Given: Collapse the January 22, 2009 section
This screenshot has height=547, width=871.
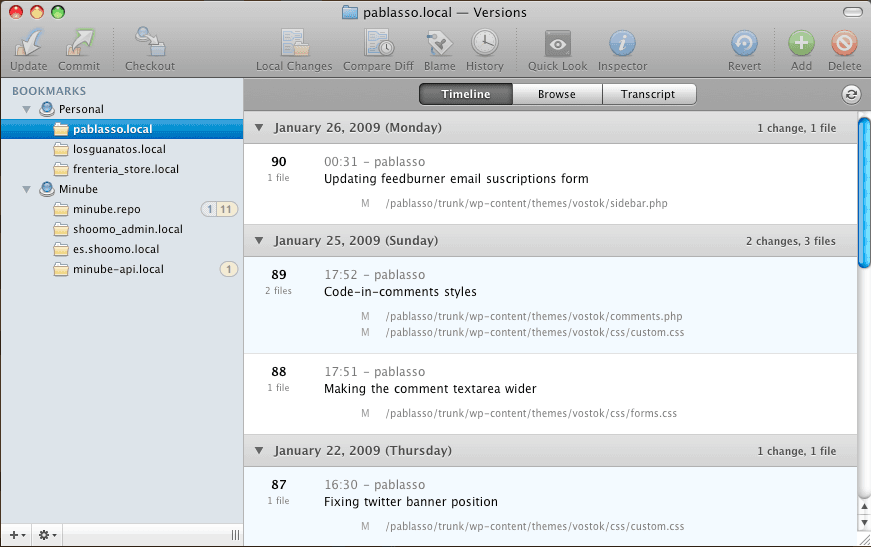Looking at the screenshot, I should point(259,451).
